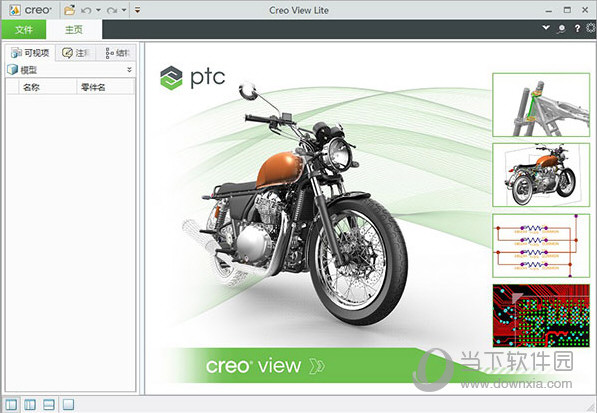Maximize the Creo View Lite window
This screenshot has width=597, height=413.
567,10
